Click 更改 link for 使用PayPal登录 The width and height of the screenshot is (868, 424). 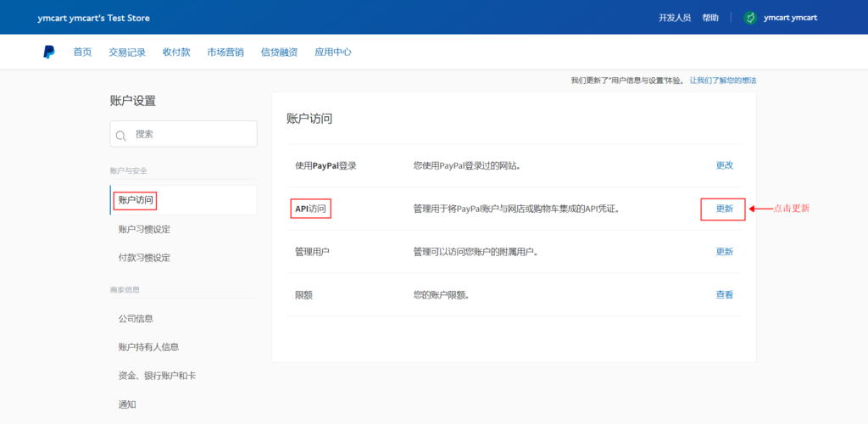724,165
